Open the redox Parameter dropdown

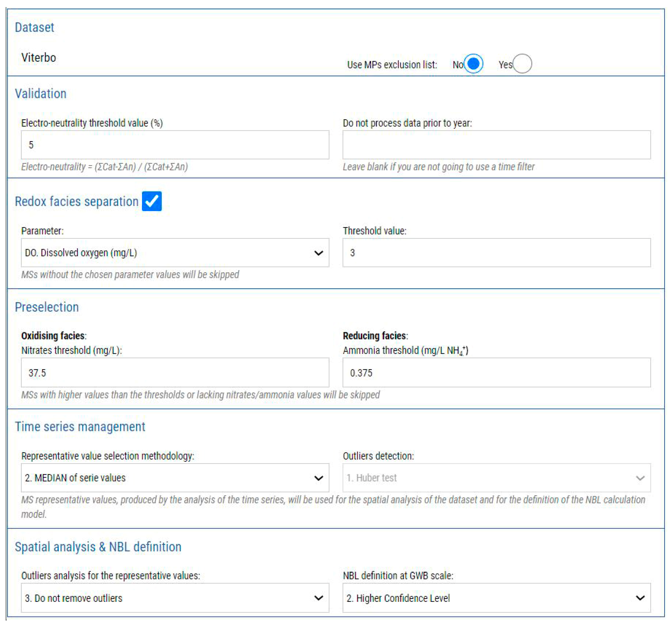(175, 253)
